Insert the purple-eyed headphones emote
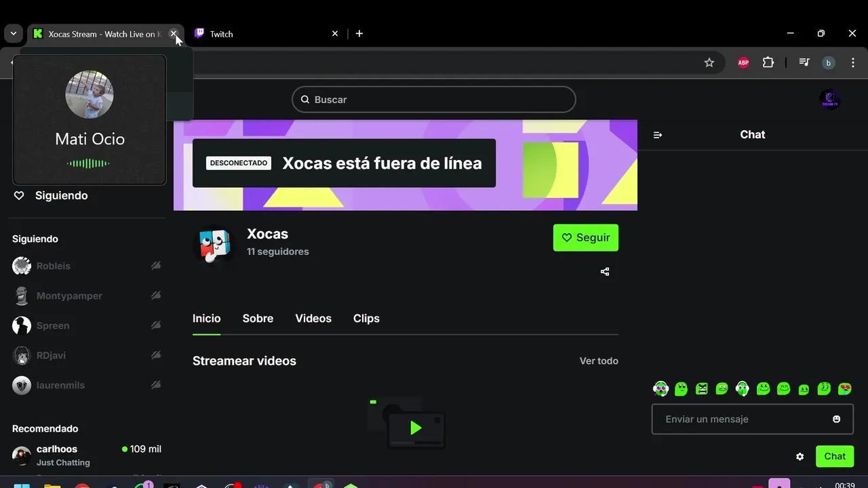The image size is (868, 488). 660,389
